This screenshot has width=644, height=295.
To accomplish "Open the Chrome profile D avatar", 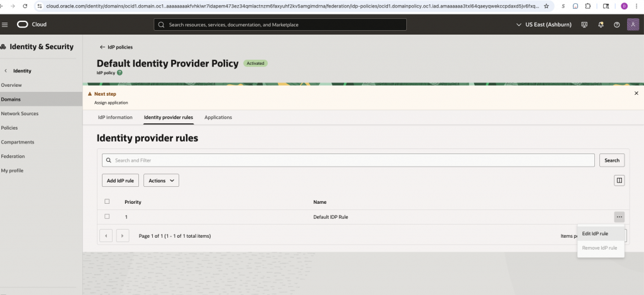I will point(624,6).
